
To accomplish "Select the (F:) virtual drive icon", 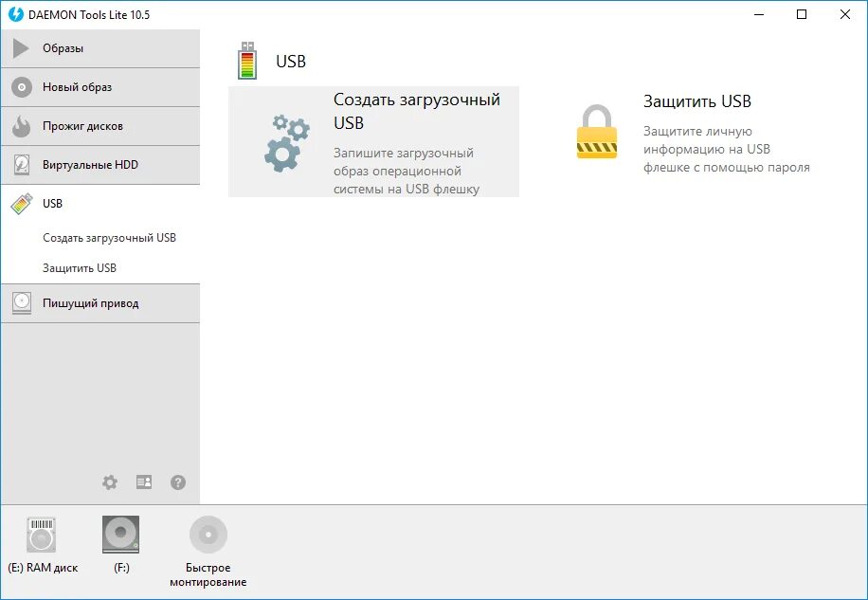I will [120, 535].
